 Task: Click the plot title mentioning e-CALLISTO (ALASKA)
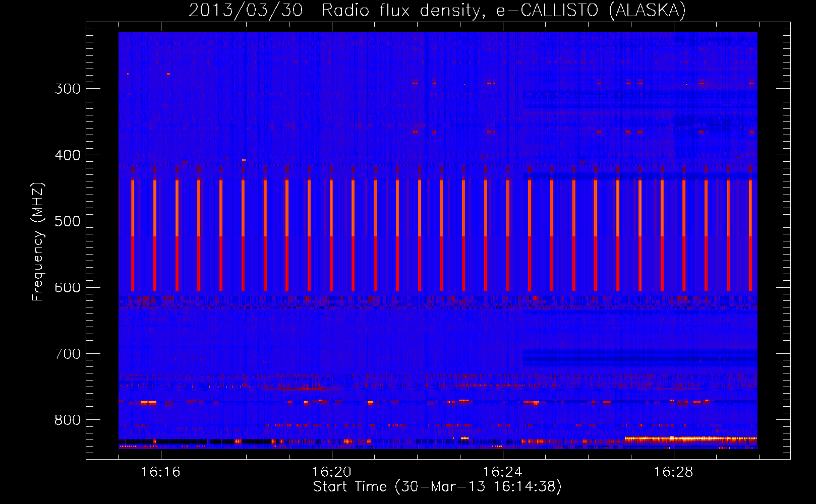[437, 10]
